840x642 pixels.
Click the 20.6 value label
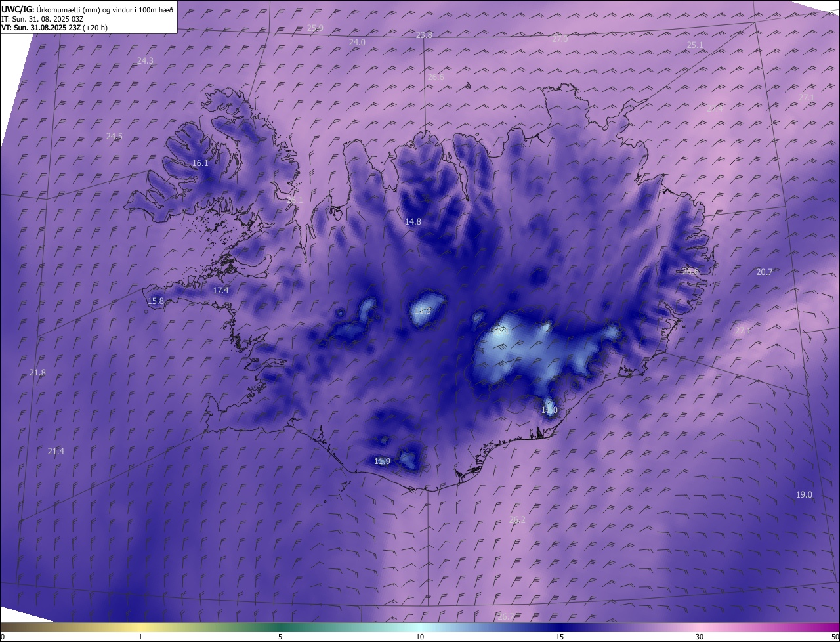pos(690,271)
